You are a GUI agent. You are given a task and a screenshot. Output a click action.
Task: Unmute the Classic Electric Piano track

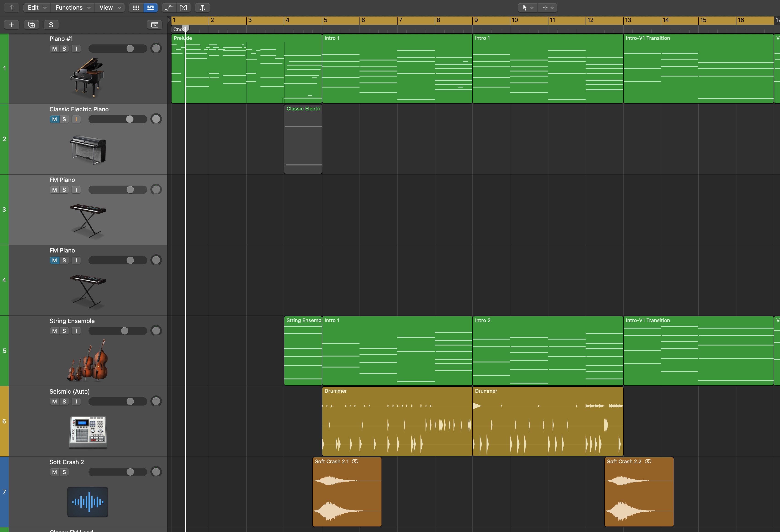coord(54,119)
